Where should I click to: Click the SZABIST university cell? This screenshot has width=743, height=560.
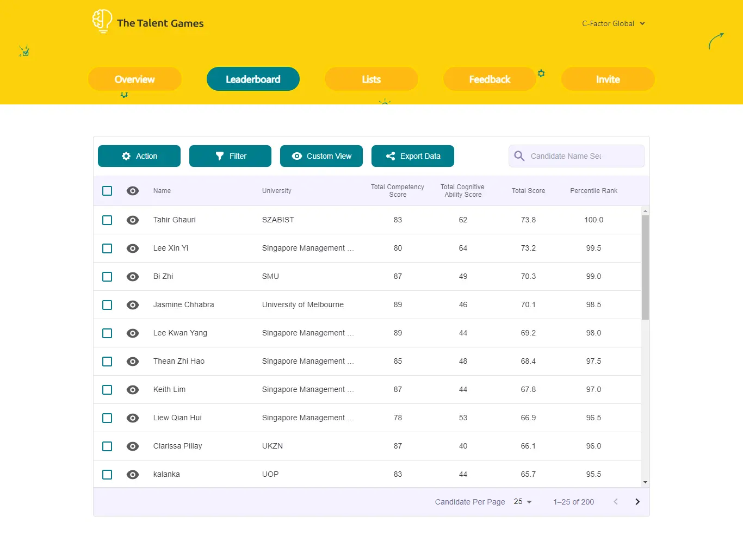[278, 220]
